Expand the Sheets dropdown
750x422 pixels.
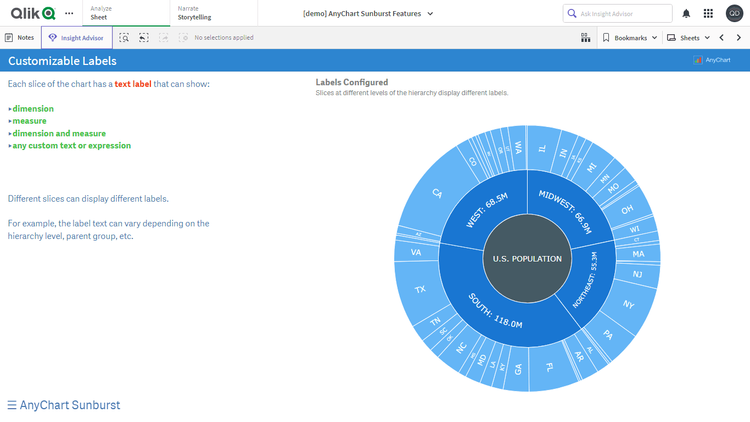[x=689, y=37]
